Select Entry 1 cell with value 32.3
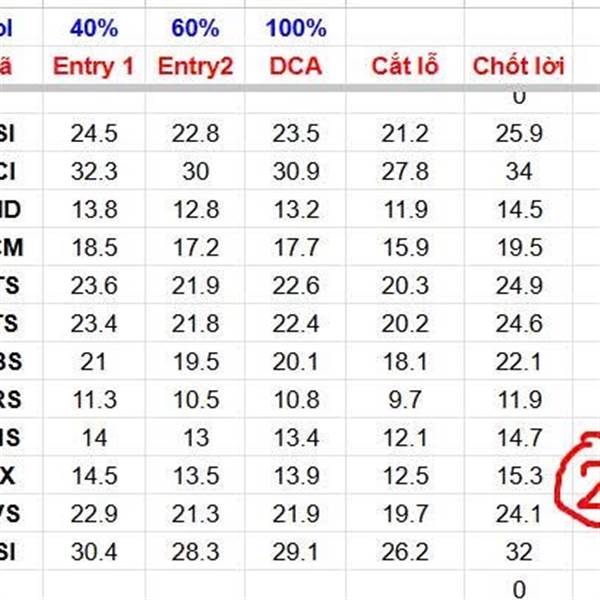This screenshot has width=600, height=600. 92,171
